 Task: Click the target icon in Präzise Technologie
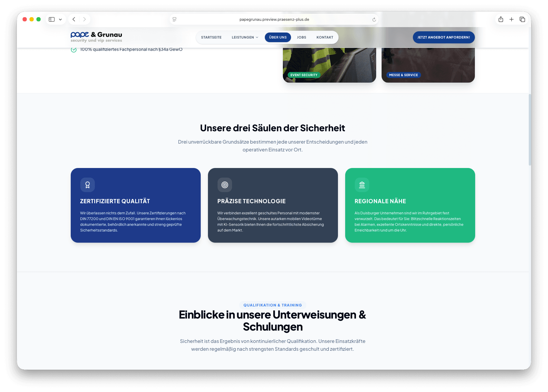[x=225, y=185]
